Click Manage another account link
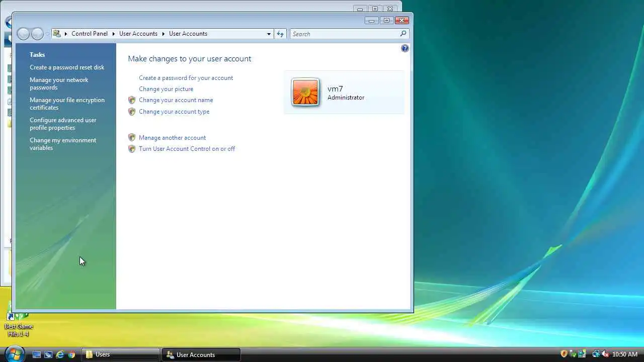Image resolution: width=644 pixels, height=362 pixels. click(x=172, y=138)
